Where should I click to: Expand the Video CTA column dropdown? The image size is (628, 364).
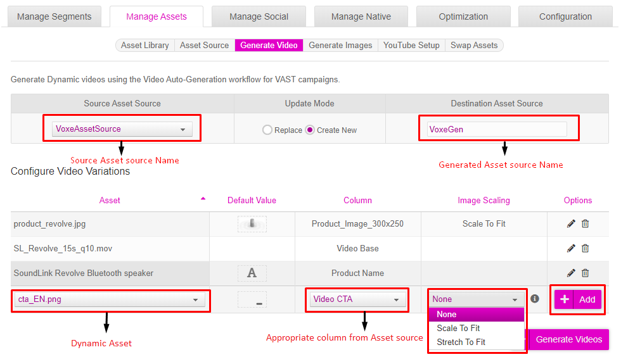coord(357,299)
